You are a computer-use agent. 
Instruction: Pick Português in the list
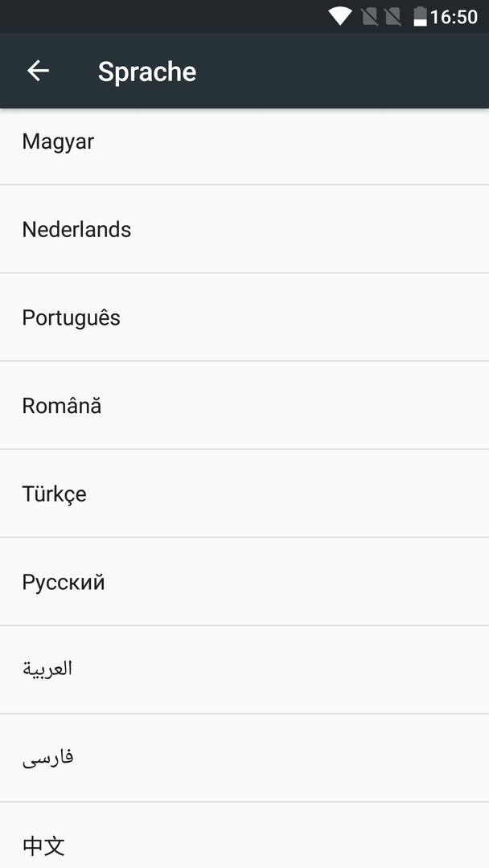(244, 317)
